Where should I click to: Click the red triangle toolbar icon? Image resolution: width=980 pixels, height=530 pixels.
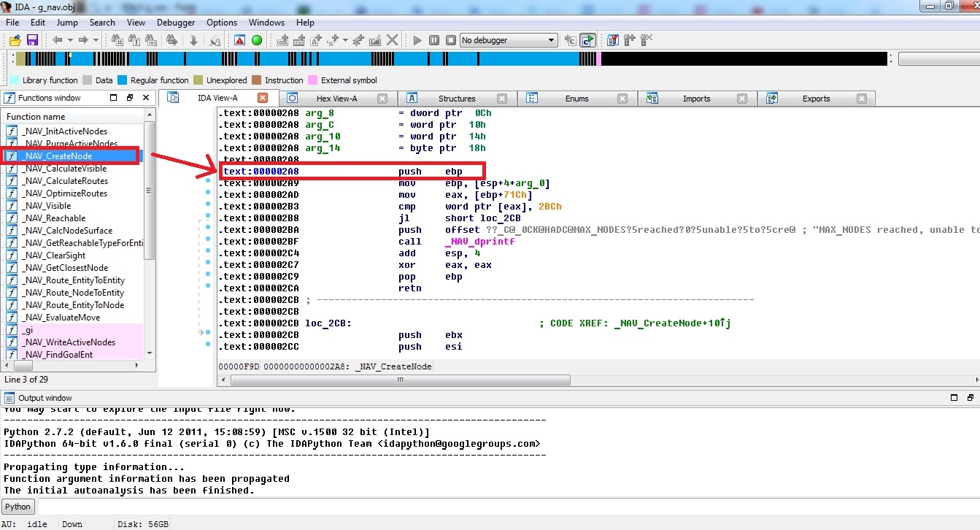coord(239,40)
